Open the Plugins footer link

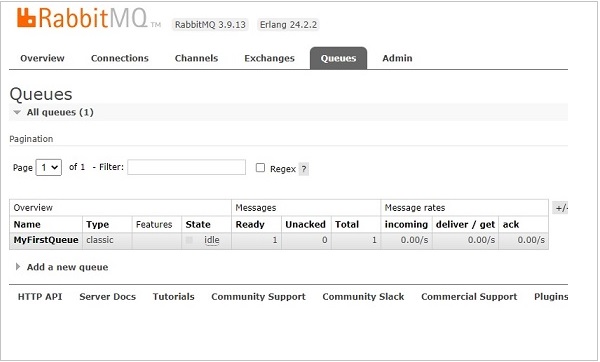click(551, 297)
